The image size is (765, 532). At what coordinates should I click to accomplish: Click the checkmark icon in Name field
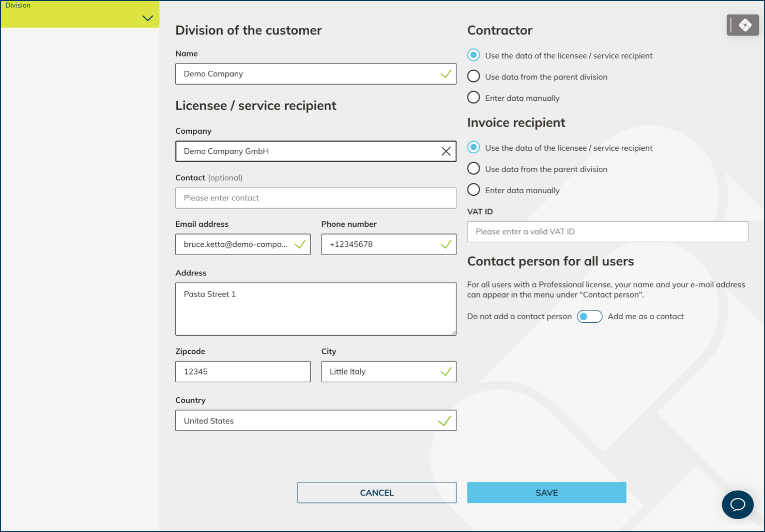click(446, 74)
